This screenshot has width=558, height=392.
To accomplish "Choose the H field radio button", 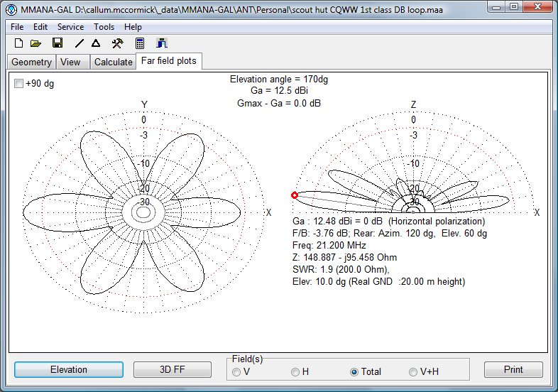I will coord(295,371).
